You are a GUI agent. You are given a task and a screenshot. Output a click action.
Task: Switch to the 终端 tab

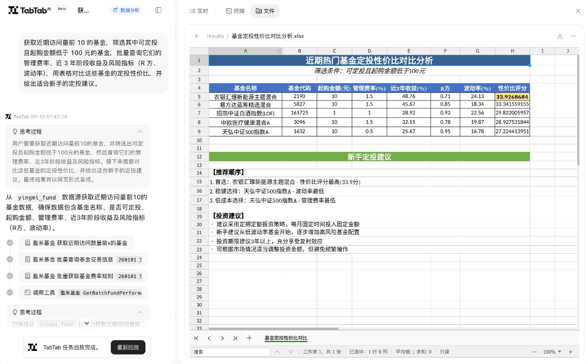(234, 11)
